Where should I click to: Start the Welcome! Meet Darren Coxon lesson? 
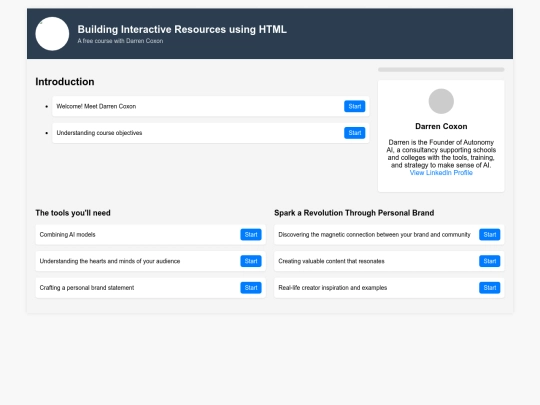[354, 106]
